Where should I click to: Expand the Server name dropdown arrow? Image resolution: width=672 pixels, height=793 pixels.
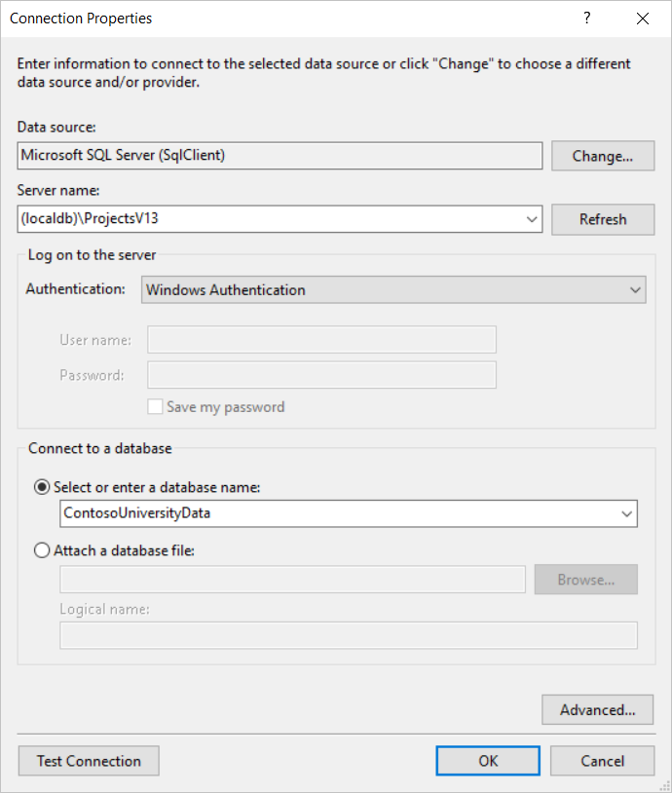click(532, 219)
